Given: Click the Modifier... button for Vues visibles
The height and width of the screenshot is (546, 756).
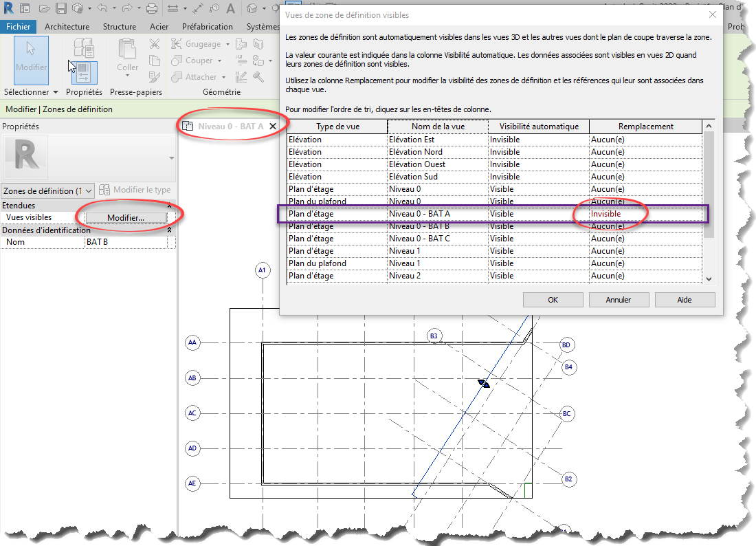Looking at the screenshot, I should (x=126, y=218).
